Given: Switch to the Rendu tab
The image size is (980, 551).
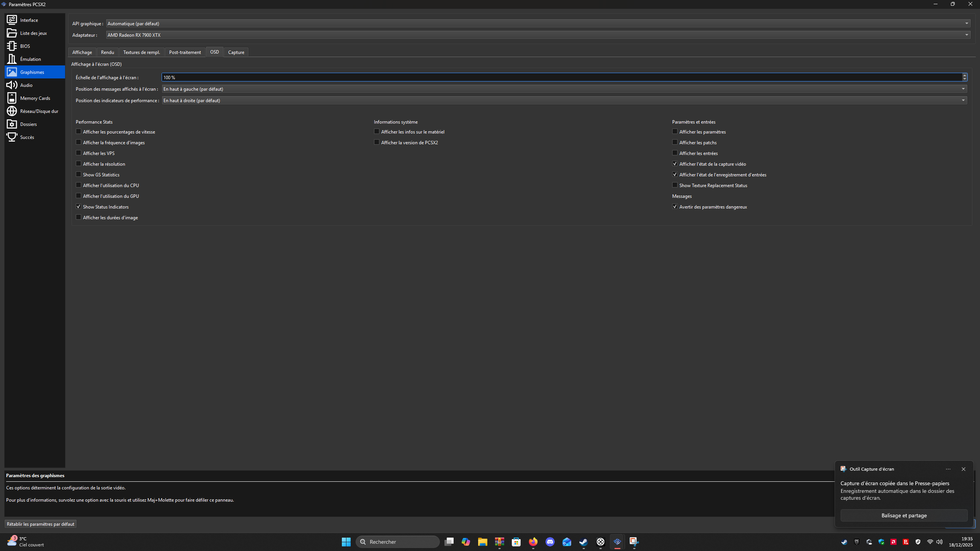Looking at the screenshot, I should [107, 52].
